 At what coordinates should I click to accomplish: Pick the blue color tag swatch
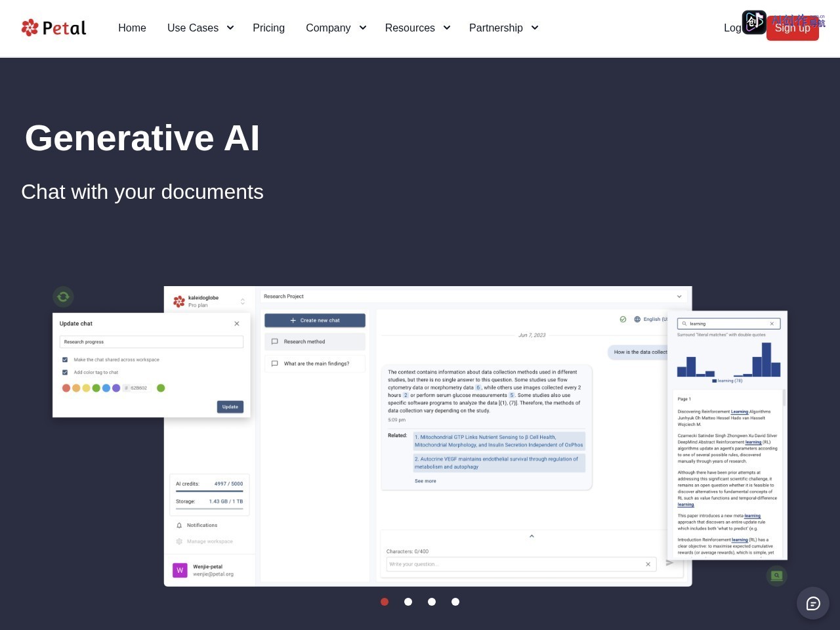(106, 388)
